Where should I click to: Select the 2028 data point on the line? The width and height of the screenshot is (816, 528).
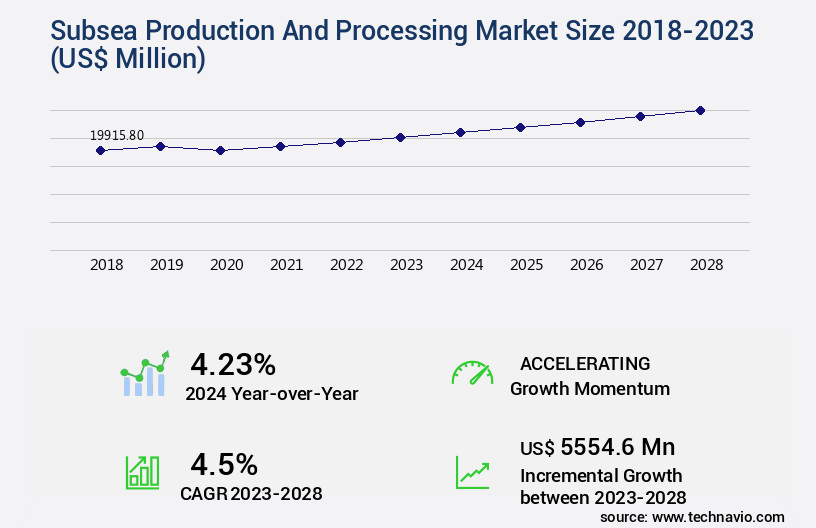click(x=700, y=110)
